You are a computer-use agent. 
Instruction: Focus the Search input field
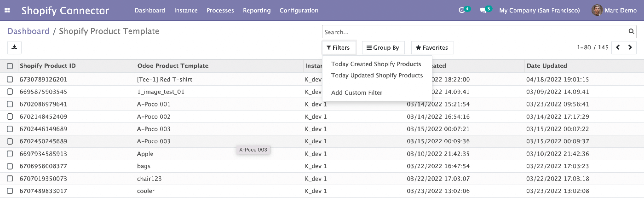[x=475, y=32]
